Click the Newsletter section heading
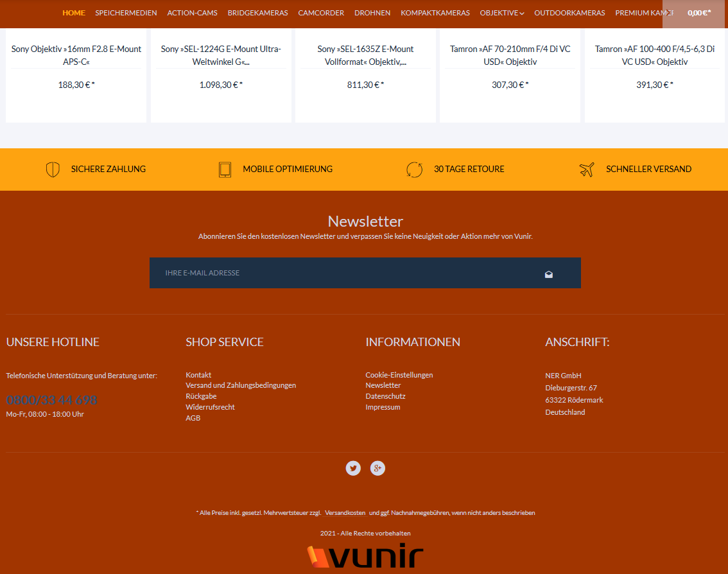 365,221
